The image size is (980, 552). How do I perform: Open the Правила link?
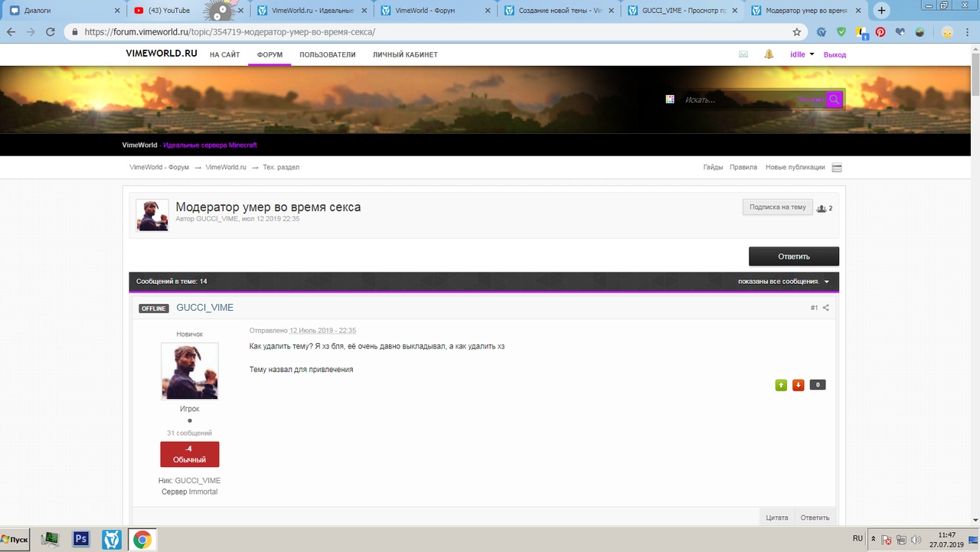(x=743, y=168)
